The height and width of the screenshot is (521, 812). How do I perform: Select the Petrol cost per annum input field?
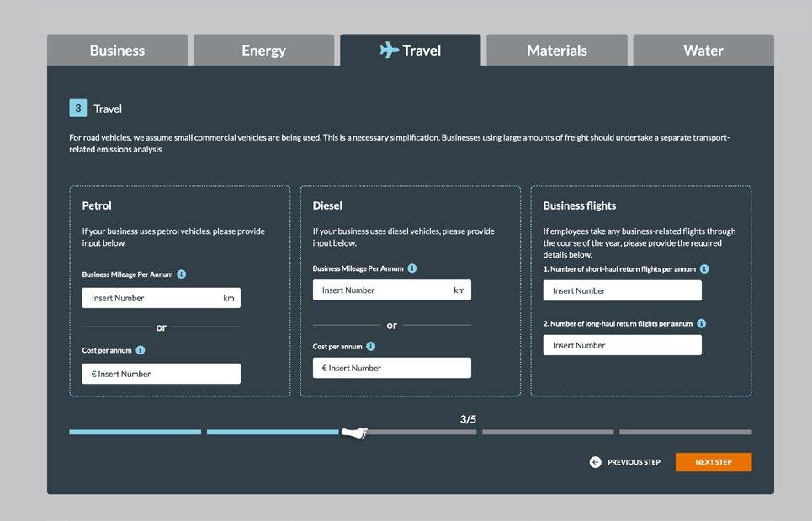click(161, 373)
